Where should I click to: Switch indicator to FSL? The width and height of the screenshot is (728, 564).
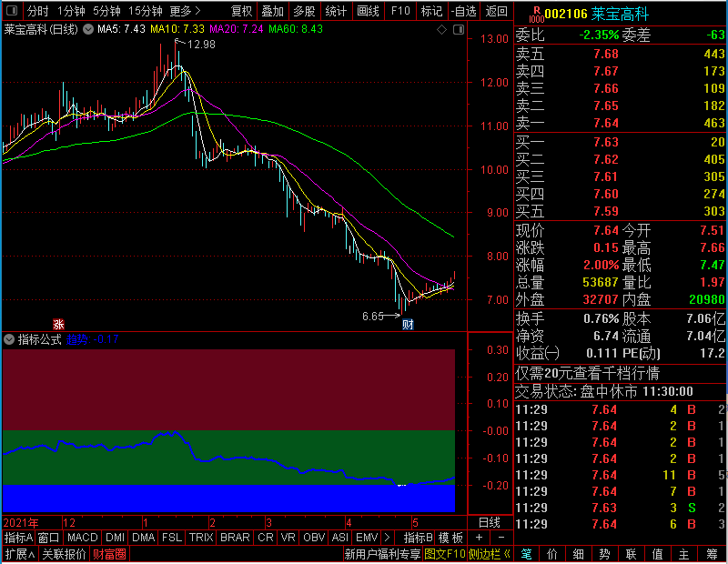pos(172,538)
